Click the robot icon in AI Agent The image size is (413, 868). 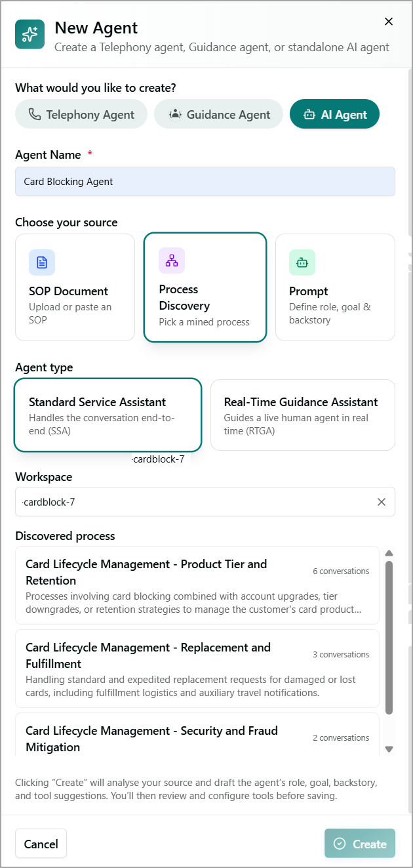309,115
